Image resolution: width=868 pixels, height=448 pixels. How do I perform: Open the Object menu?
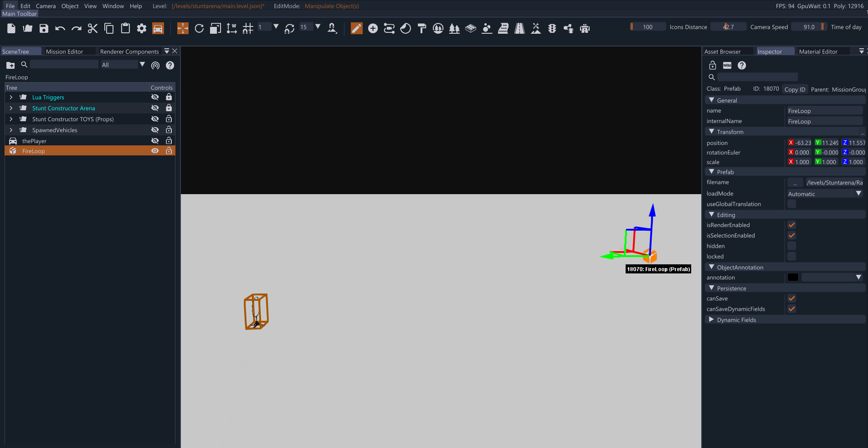(x=70, y=6)
